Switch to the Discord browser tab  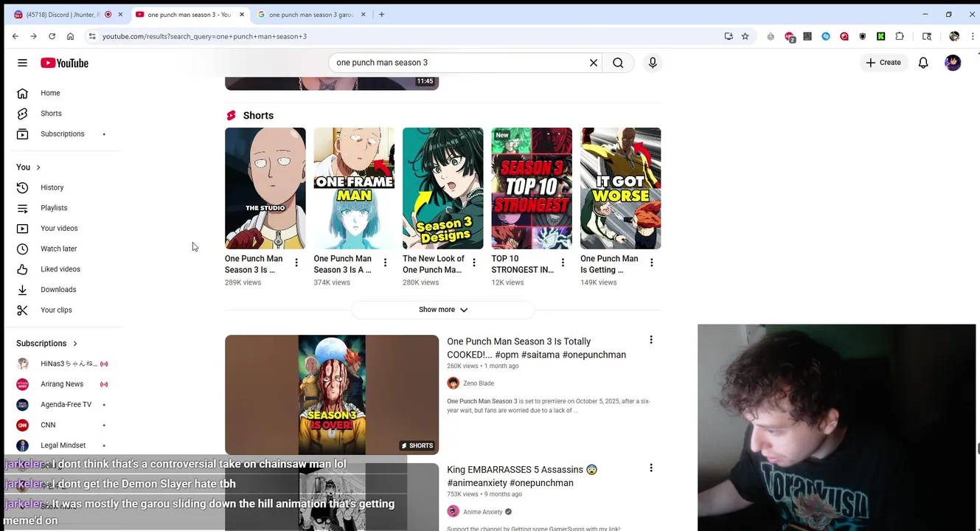coord(63,15)
